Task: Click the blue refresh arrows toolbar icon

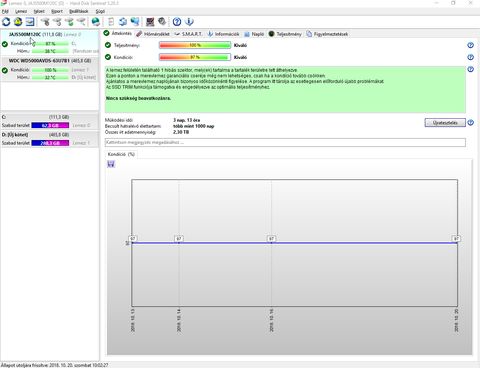Action: pos(6,22)
